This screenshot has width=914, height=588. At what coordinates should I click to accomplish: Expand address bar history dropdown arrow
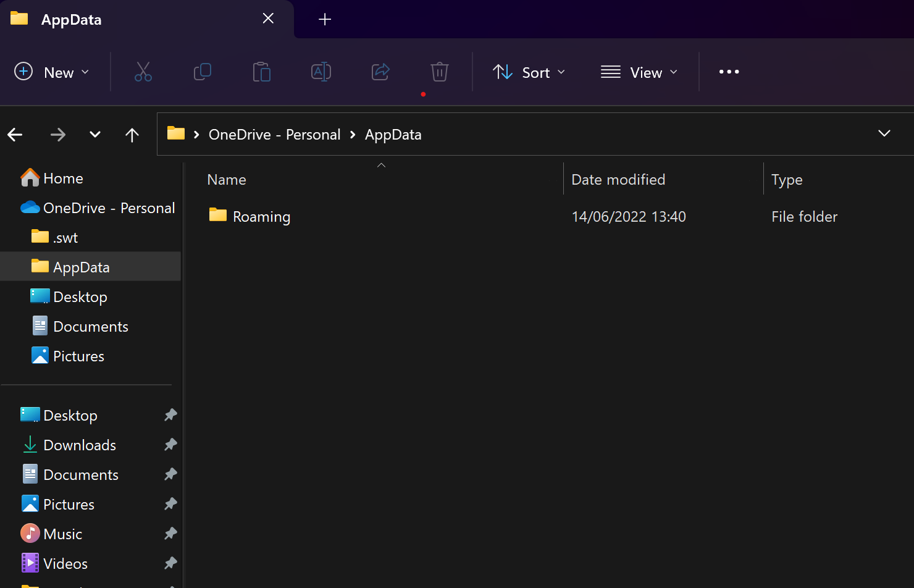click(x=884, y=134)
